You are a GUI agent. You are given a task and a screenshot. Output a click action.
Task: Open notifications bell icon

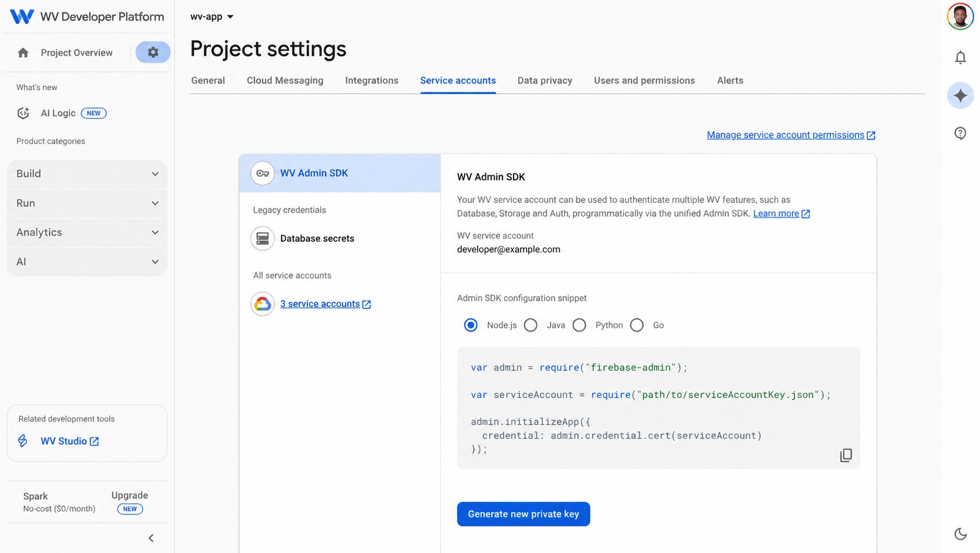(961, 57)
